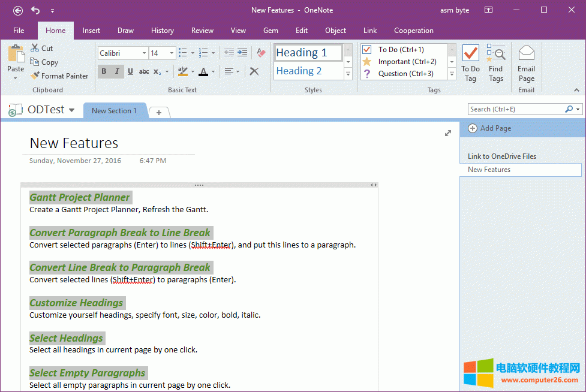Screen dimensions: 586x392
Task: Open Find Tags
Action: [x=496, y=63]
